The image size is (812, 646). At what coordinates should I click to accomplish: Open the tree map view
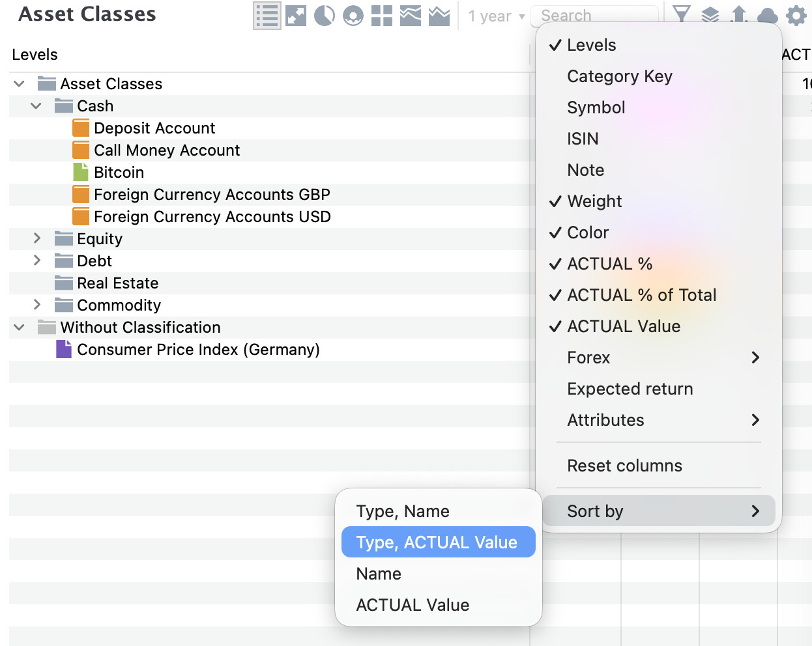click(x=381, y=16)
